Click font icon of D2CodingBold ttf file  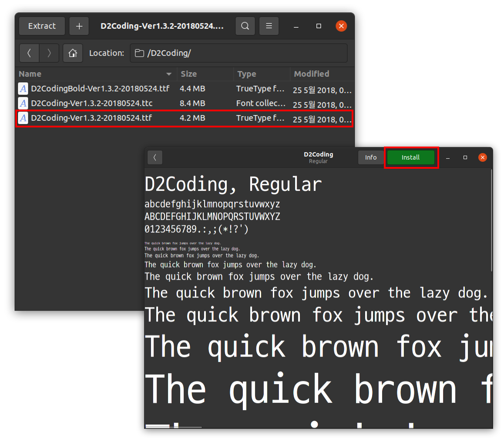[23, 89]
